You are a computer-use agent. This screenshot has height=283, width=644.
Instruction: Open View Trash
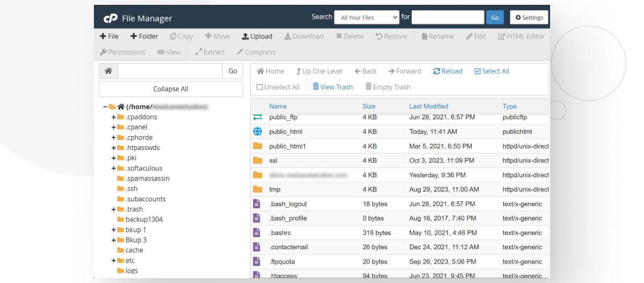click(332, 87)
